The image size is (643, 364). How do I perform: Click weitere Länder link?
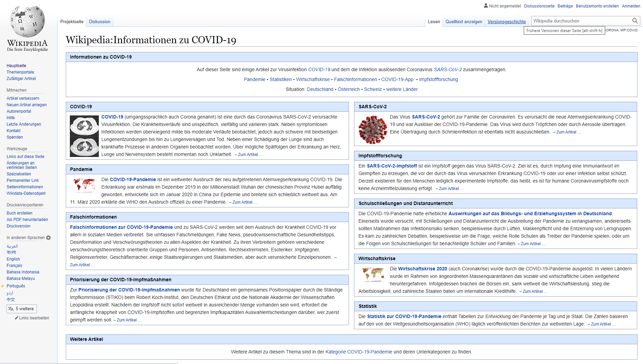point(402,89)
